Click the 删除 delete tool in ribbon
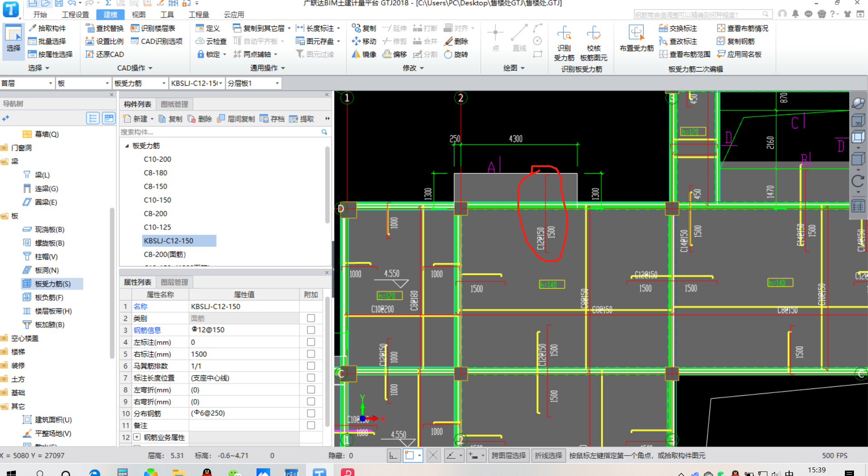The height and width of the screenshot is (476, 868). click(456, 41)
